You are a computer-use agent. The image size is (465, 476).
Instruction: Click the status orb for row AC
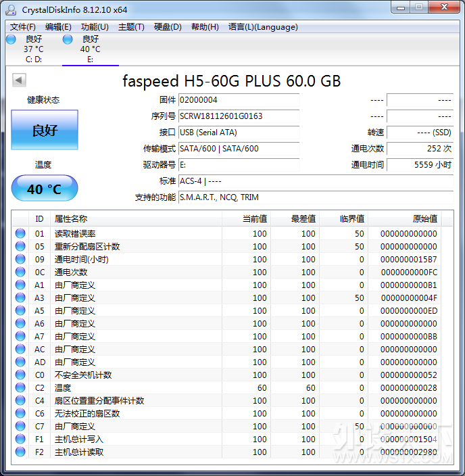(x=20, y=349)
